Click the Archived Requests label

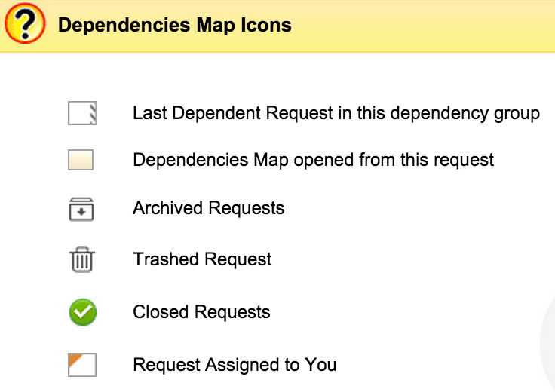pyautogui.click(x=208, y=208)
